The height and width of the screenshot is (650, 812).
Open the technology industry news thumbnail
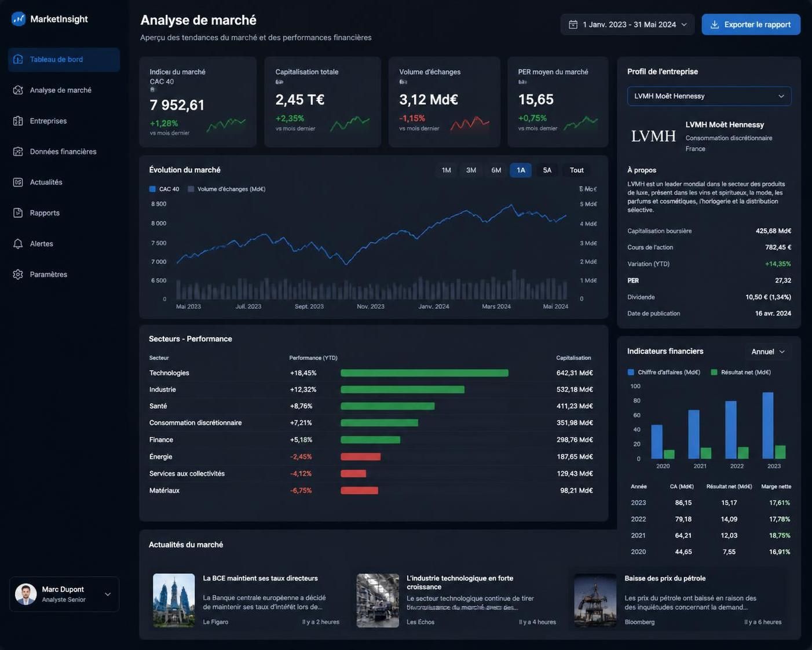(378, 600)
